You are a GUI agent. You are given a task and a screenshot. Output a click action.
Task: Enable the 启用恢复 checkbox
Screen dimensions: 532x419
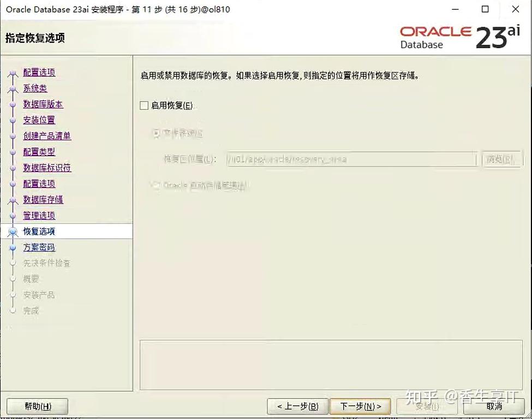point(144,105)
